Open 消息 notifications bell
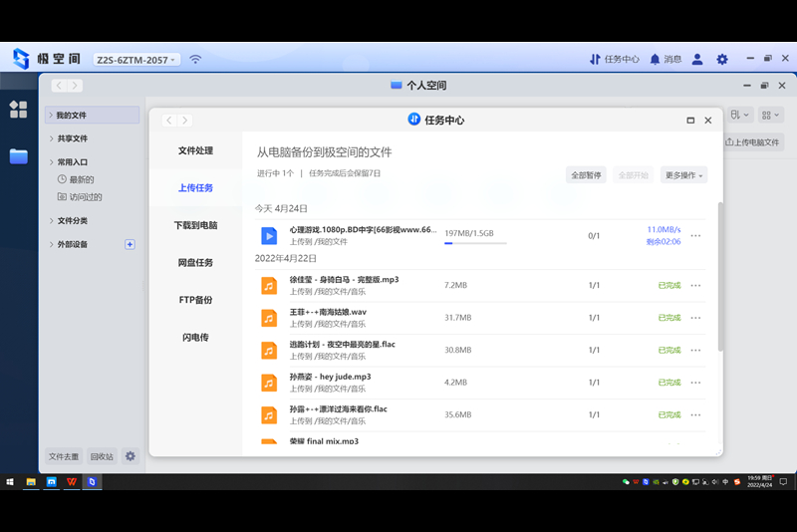 point(665,59)
